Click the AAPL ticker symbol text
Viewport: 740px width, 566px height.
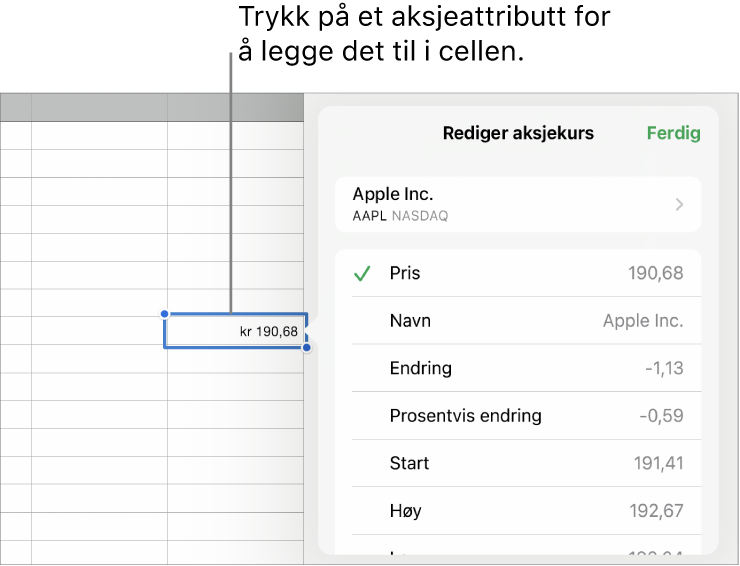370,216
